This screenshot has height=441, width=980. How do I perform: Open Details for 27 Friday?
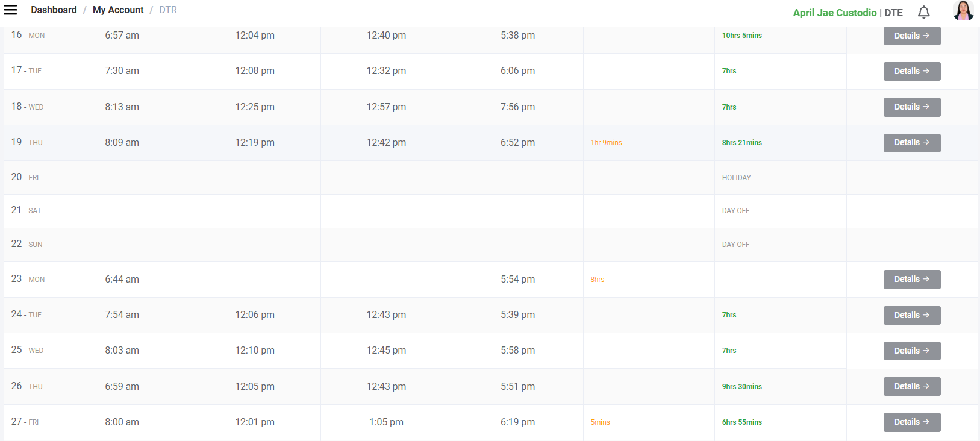click(x=911, y=422)
